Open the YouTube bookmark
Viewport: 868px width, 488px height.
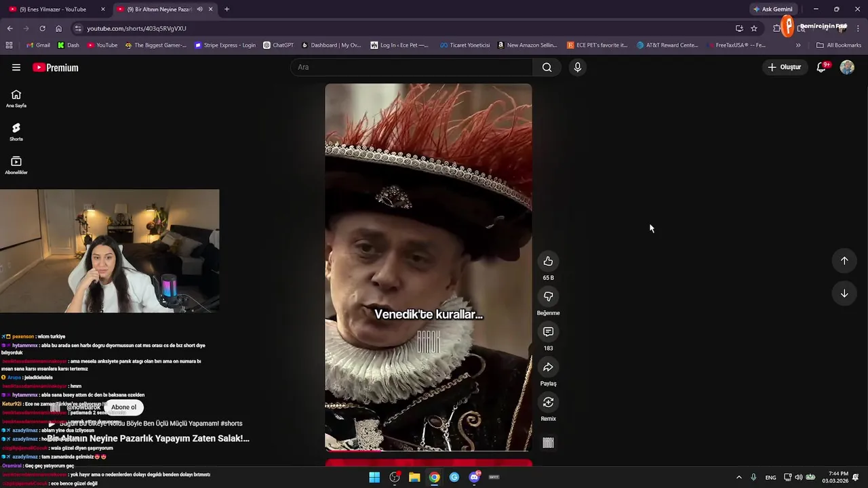[x=102, y=45]
